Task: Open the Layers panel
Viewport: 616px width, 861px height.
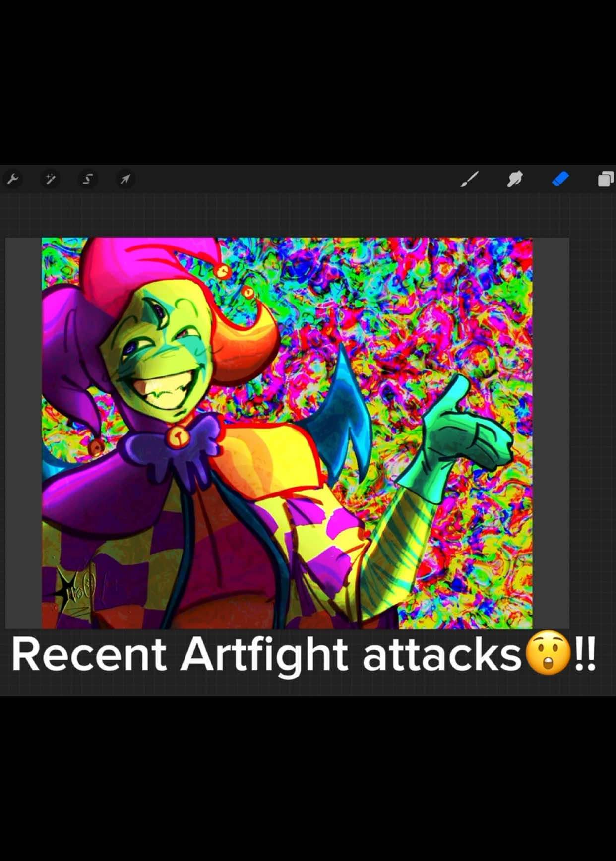Action: click(x=606, y=179)
